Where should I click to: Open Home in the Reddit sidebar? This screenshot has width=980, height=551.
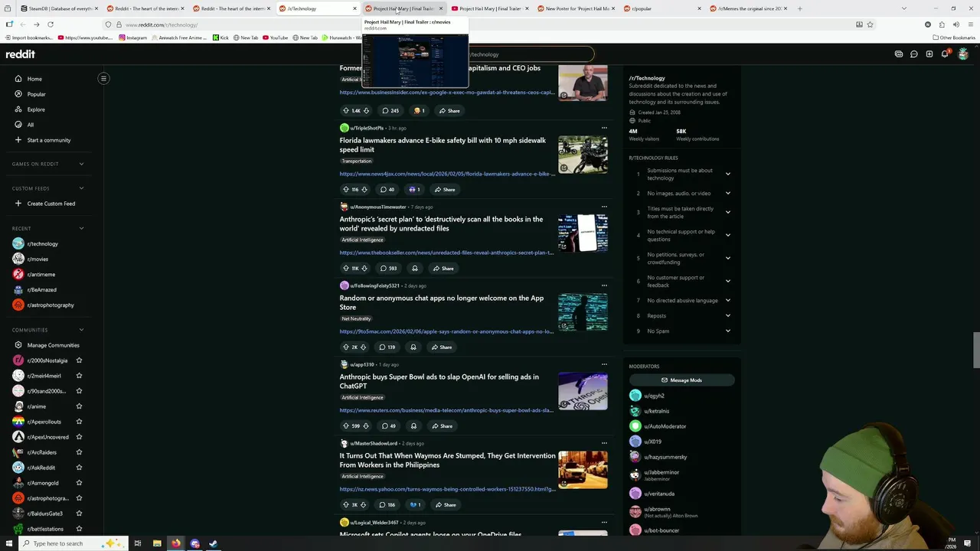point(34,79)
